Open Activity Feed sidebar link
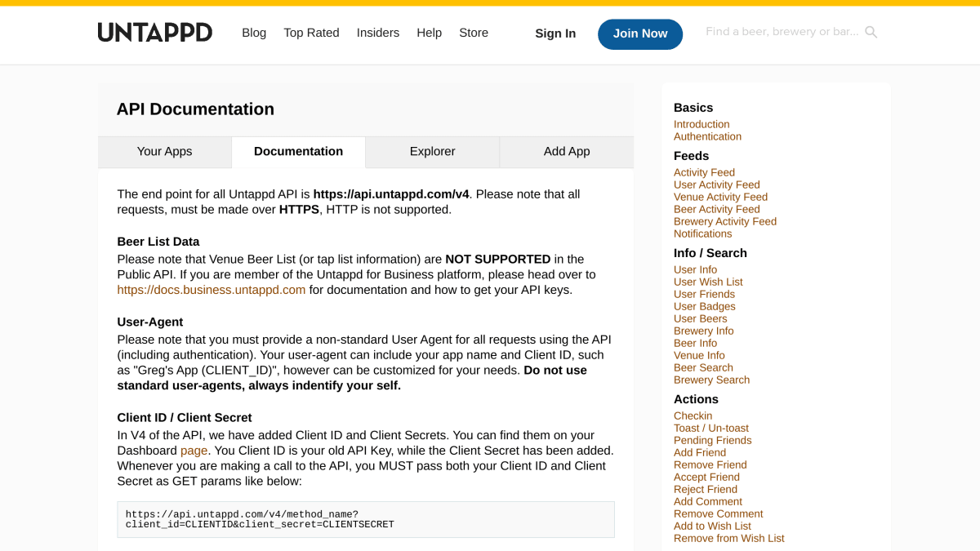Screen dimensions: 980x551 (704, 173)
